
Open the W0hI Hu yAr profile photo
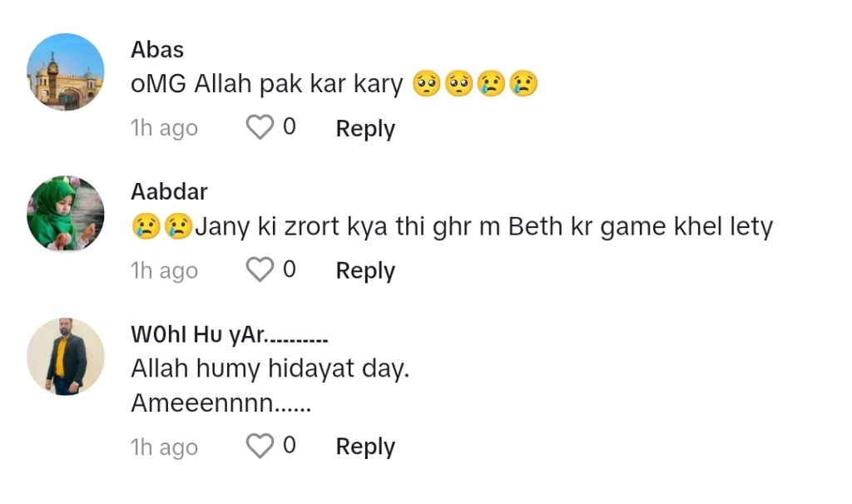coord(66,356)
